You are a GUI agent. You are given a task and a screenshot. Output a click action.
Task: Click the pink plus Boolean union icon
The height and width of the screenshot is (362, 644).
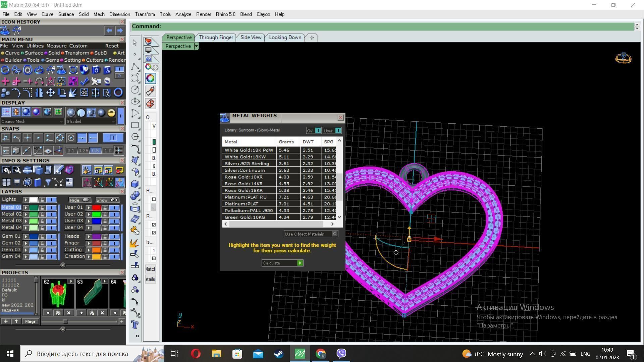pyautogui.click(x=5, y=81)
